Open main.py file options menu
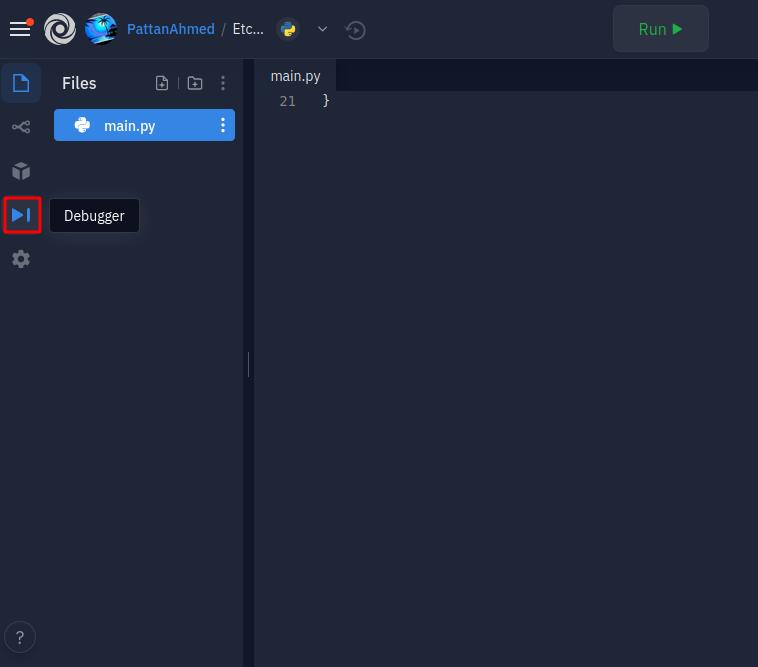 click(x=223, y=125)
